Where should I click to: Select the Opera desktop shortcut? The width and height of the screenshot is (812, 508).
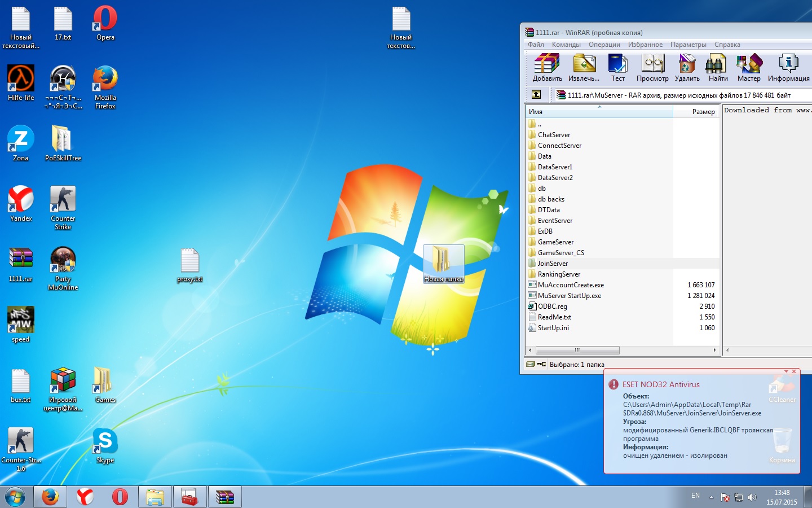point(105,24)
